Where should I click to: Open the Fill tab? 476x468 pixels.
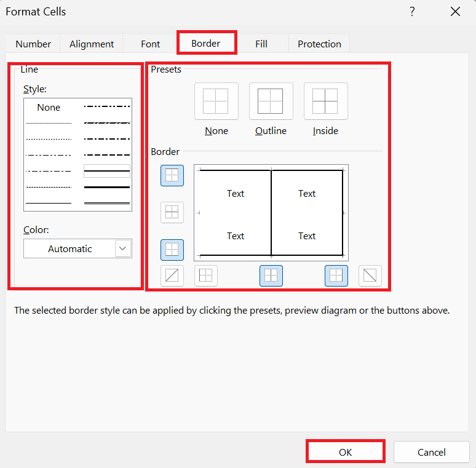pos(261,44)
